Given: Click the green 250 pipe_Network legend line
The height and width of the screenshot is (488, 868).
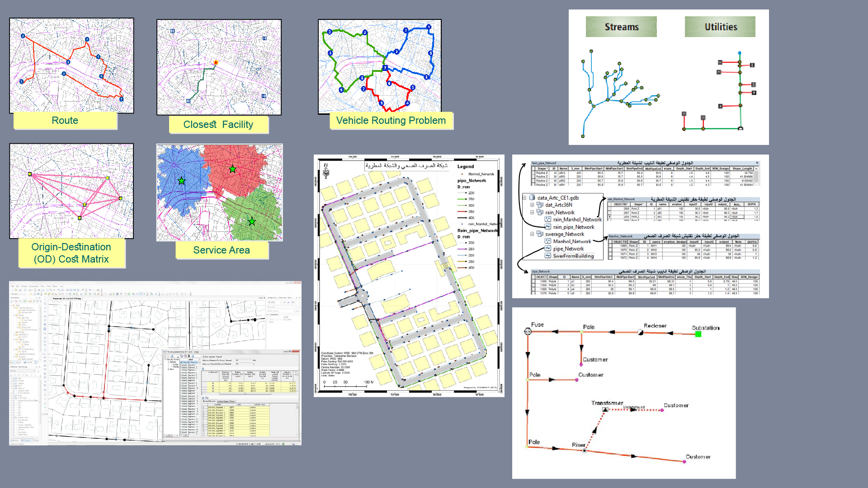Looking at the screenshot, I should click(462, 199).
